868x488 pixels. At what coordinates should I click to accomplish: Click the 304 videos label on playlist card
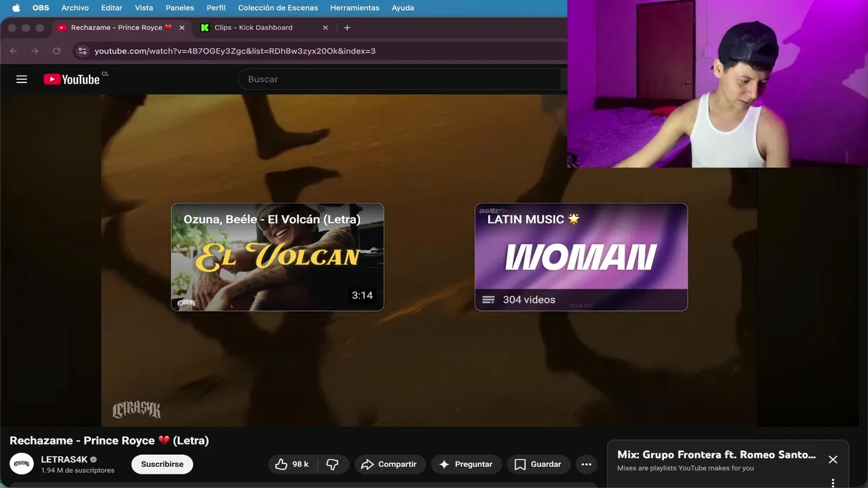pyautogui.click(x=529, y=300)
